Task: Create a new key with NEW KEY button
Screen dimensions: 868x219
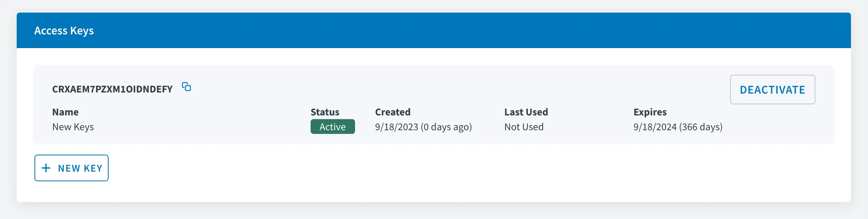Action: pos(72,168)
